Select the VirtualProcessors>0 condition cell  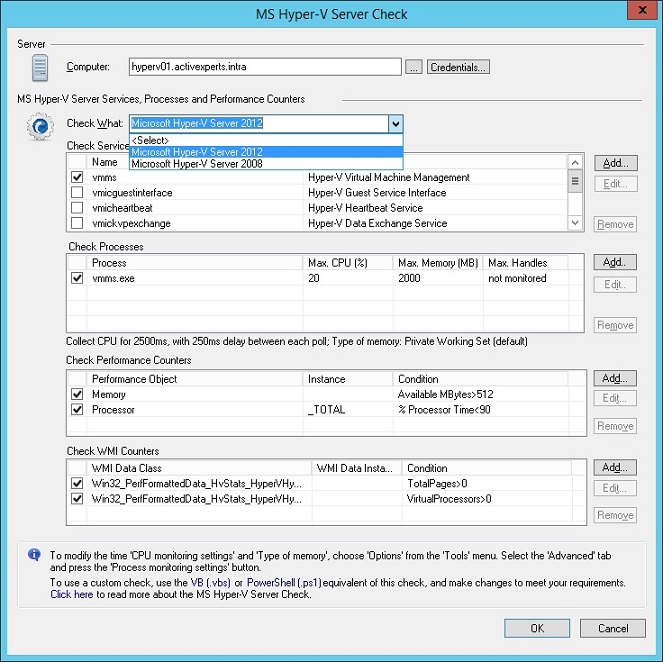click(449, 499)
